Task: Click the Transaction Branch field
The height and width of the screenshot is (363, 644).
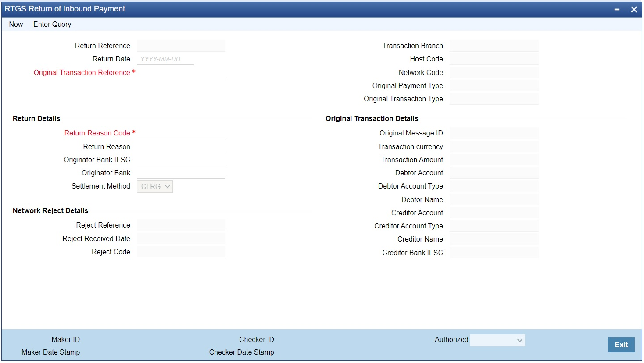Action: [494, 46]
